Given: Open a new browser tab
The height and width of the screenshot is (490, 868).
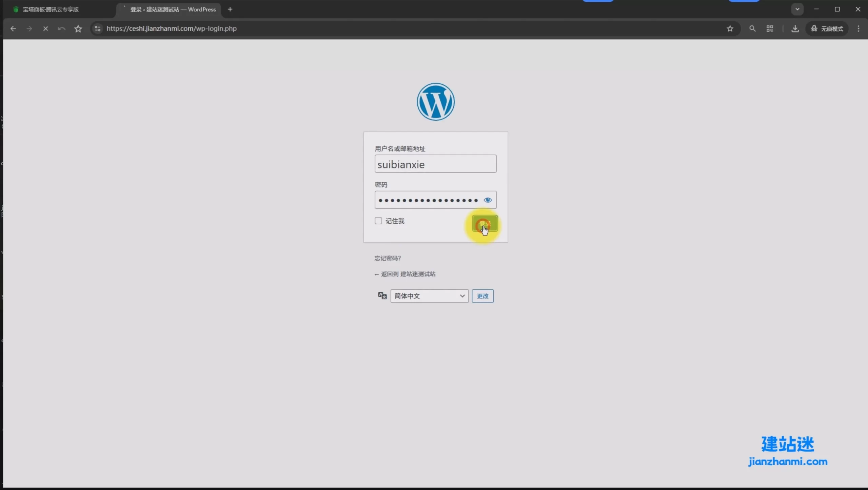Looking at the screenshot, I should click(230, 9).
